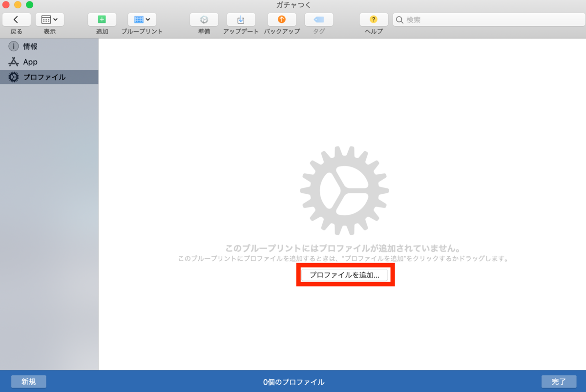Click the red close window button
Image resolution: width=586 pixels, height=392 pixels.
point(6,5)
